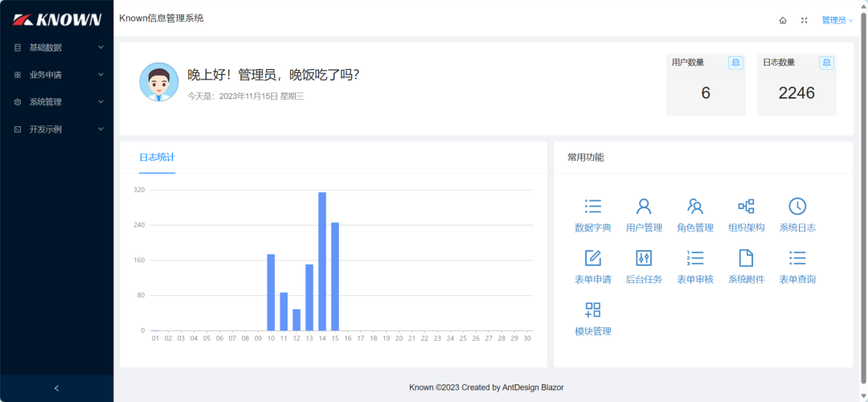Image resolution: width=868 pixels, height=402 pixels.
Task: Expand the 系统管理 sidebar menu
Action: [x=56, y=102]
